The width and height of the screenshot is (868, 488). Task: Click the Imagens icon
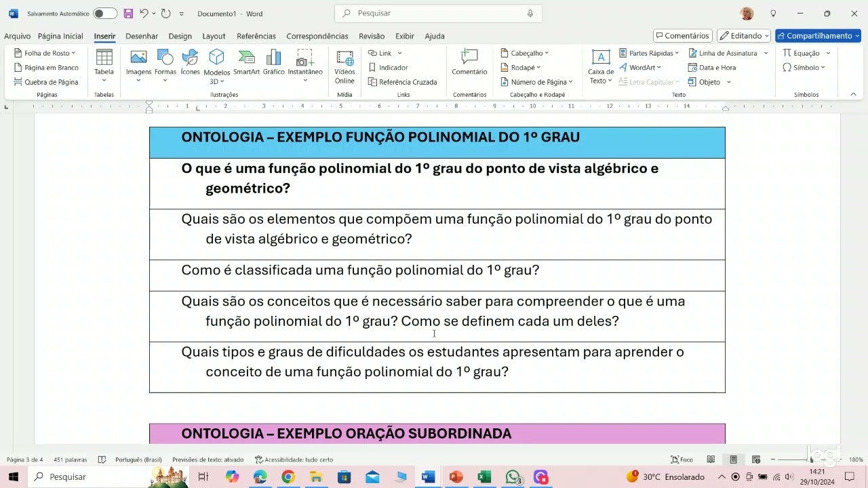[x=138, y=58]
